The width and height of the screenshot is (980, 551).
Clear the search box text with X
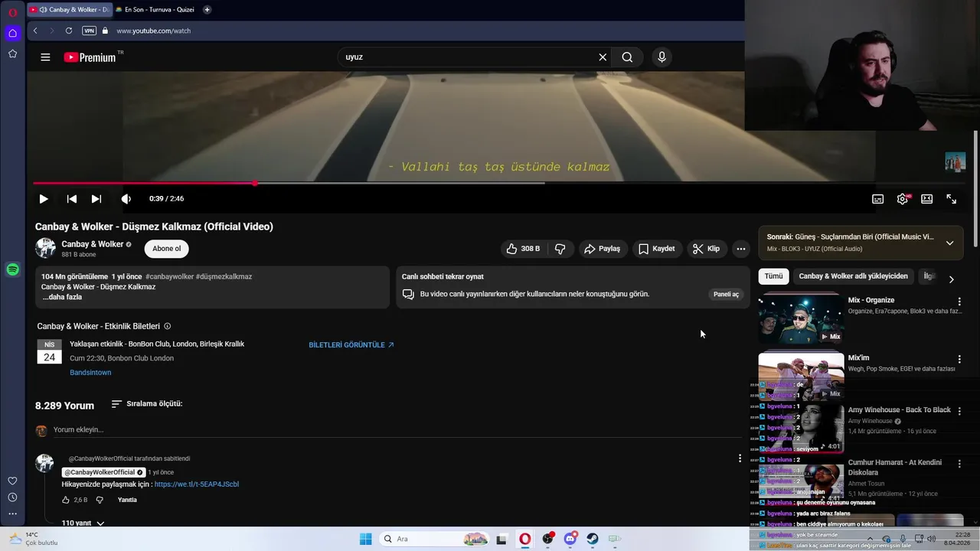(603, 57)
